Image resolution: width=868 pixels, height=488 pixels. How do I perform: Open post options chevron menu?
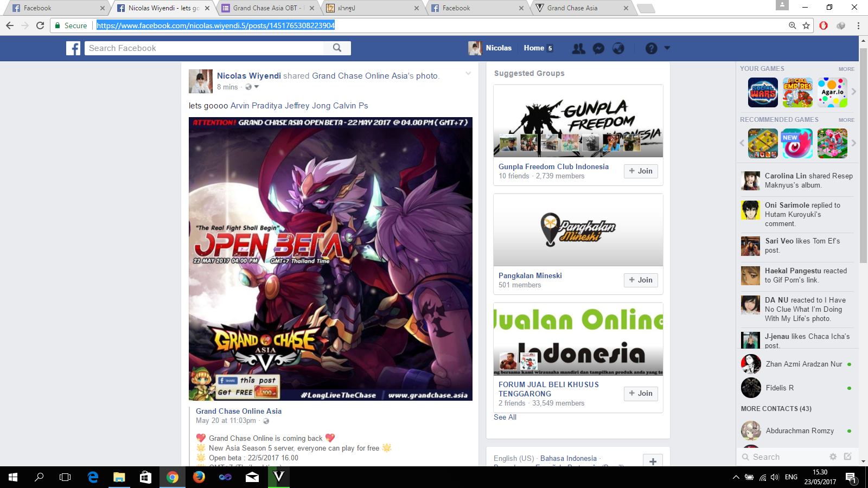[468, 73]
